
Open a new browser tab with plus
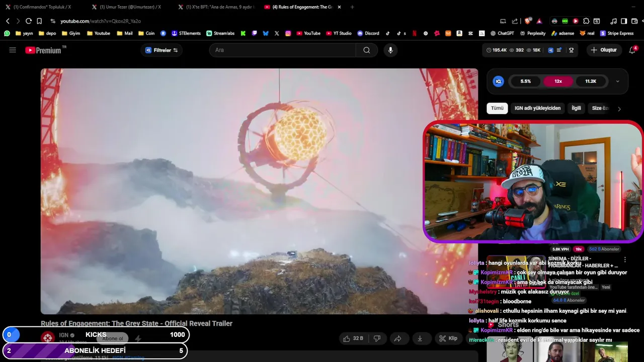(x=352, y=7)
